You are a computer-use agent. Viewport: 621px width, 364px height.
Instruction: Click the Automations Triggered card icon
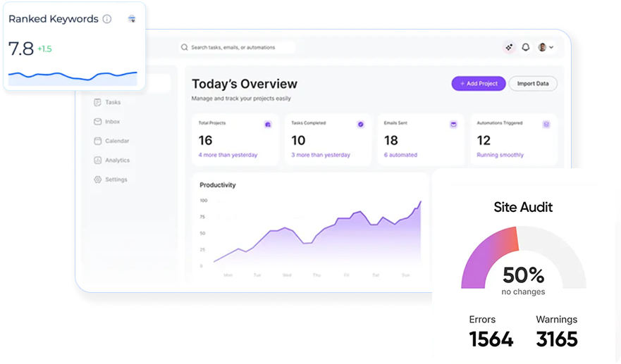point(546,124)
